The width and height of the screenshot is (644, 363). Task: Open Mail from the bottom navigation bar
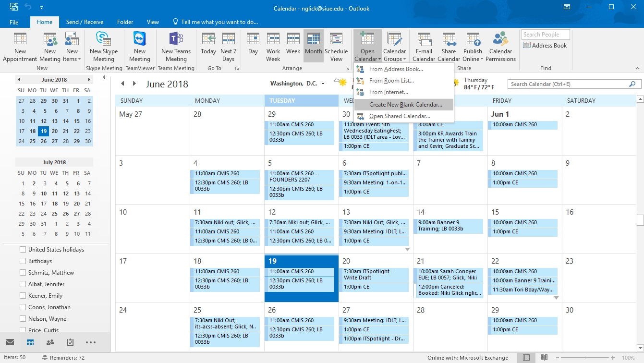click(10, 342)
